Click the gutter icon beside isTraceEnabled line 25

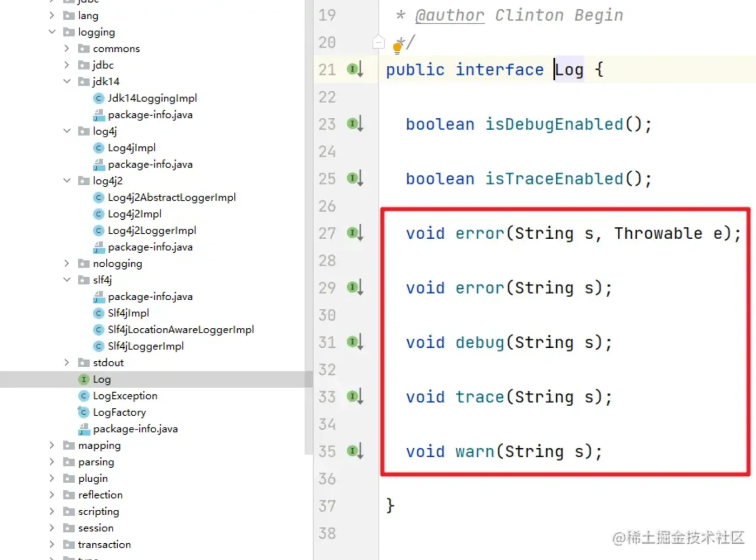pyautogui.click(x=355, y=178)
